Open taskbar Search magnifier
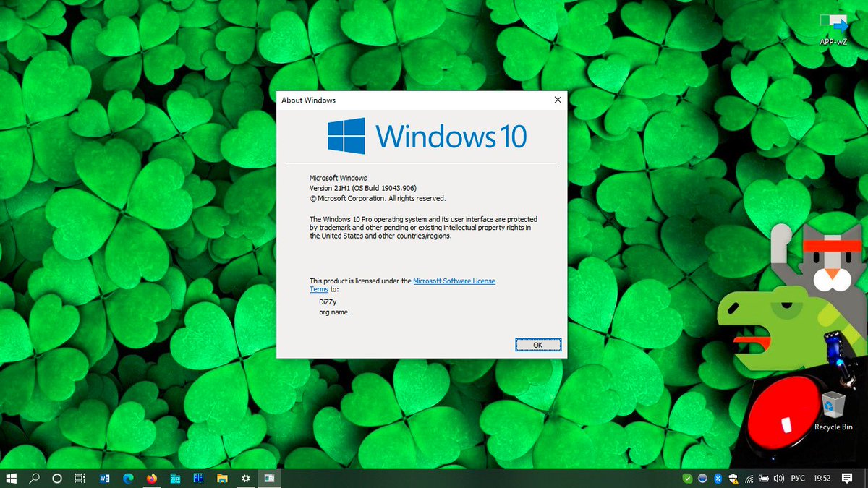The width and height of the screenshot is (868, 488). (x=34, y=478)
